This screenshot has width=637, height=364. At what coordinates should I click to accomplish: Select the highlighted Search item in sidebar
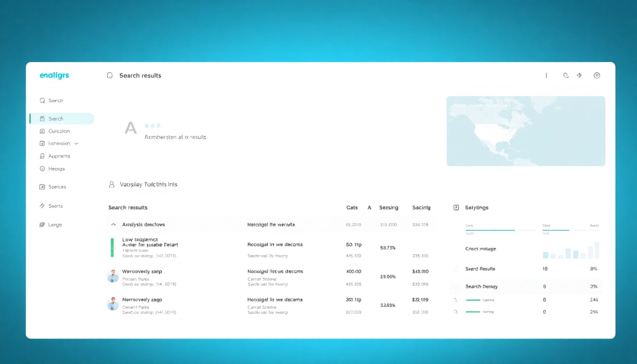pos(62,118)
